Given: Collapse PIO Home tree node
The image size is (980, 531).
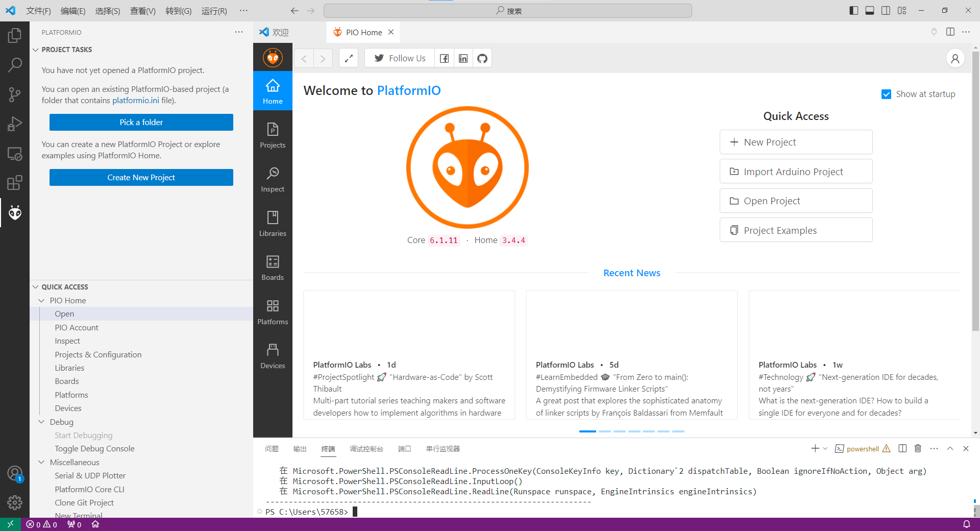Looking at the screenshot, I should coord(41,300).
